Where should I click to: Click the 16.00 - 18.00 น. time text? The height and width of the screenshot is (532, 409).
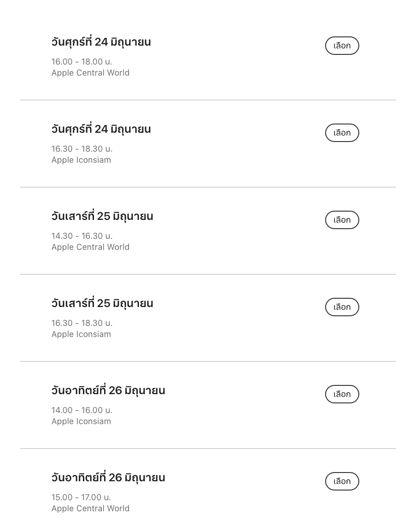(x=82, y=62)
